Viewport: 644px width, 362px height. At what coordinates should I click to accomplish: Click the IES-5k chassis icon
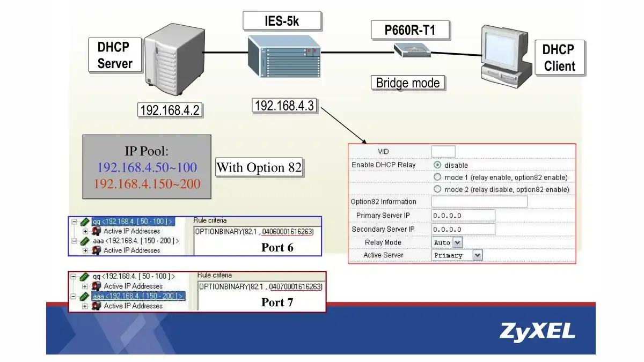(x=284, y=57)
